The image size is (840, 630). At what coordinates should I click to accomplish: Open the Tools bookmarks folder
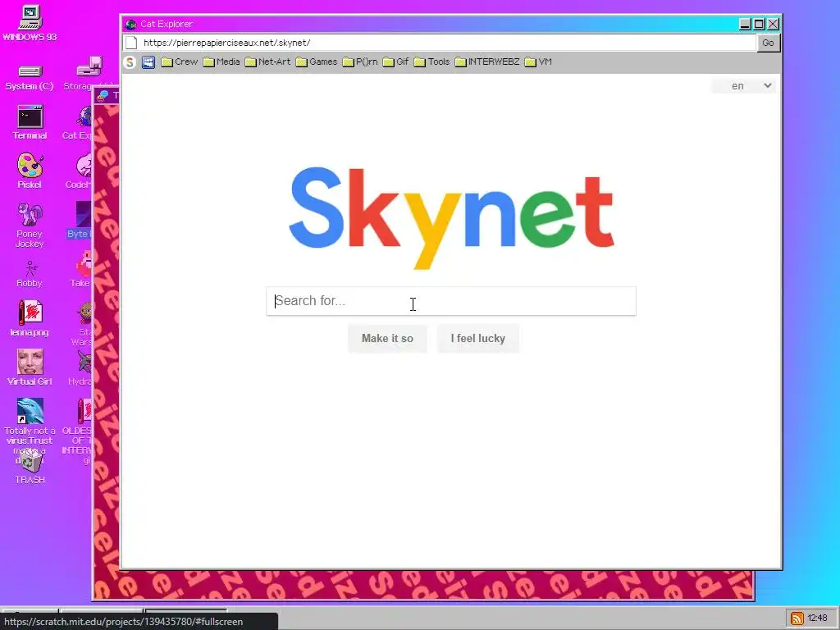(x=431, y=62)
